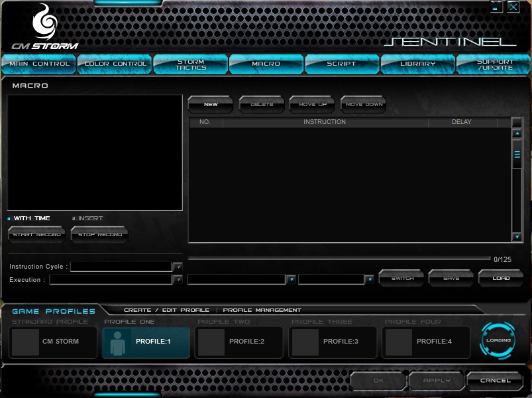Click scroll down arrow in instruction list
The image size is (532, 398).
pos(517,237)
